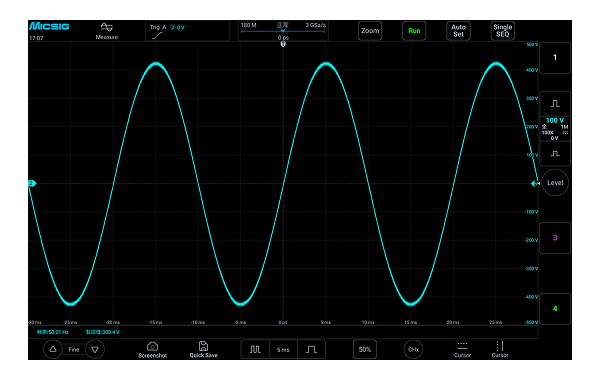Click the Fine down arrow
The width and height of the screenshot is (600, 380).
[x=95, y=349]
